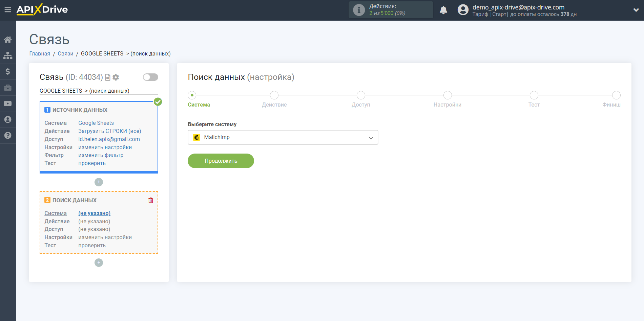Click изменить настройки in data source block
The height and width of the screenshot is (321, 644).
click(x=105, y=147)
